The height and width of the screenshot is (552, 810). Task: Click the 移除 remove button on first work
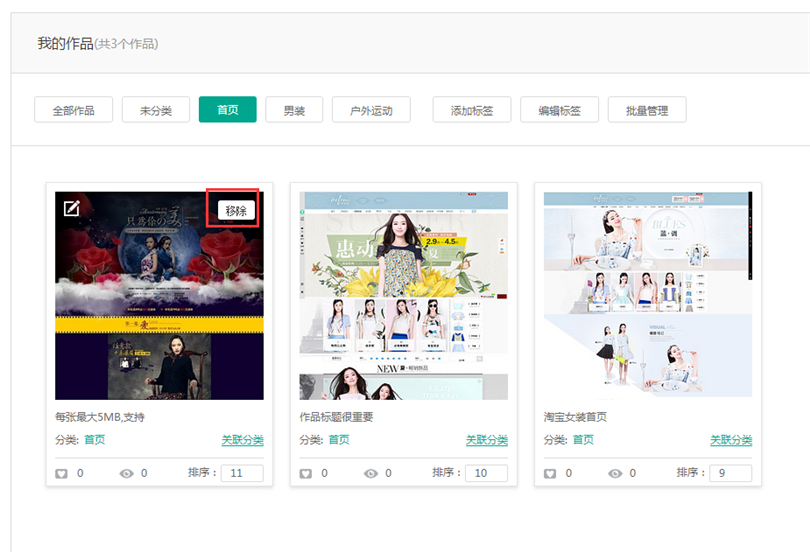click(236, 211)
